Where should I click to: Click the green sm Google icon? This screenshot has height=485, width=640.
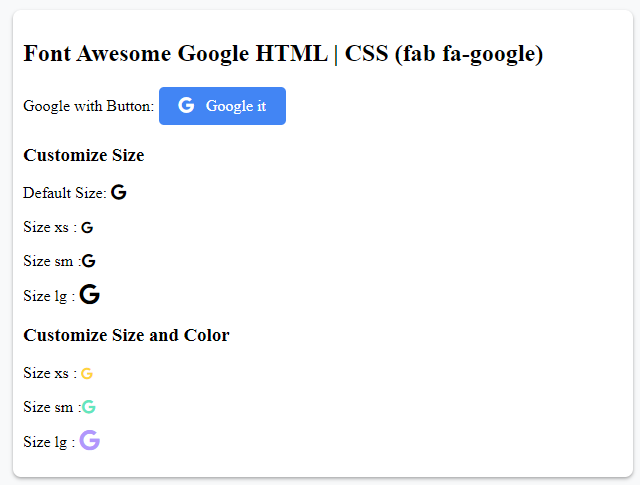pos(89,407)
